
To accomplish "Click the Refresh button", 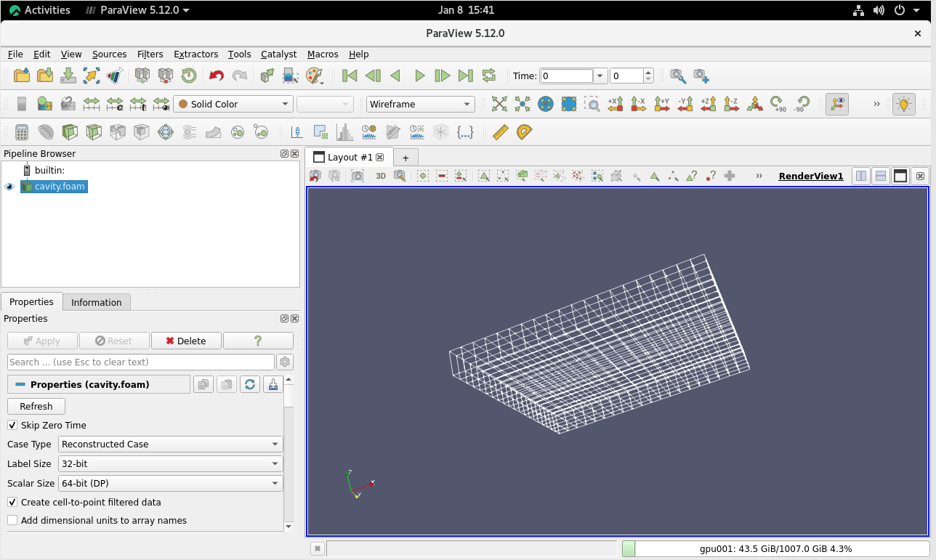I will pos(36,407).
